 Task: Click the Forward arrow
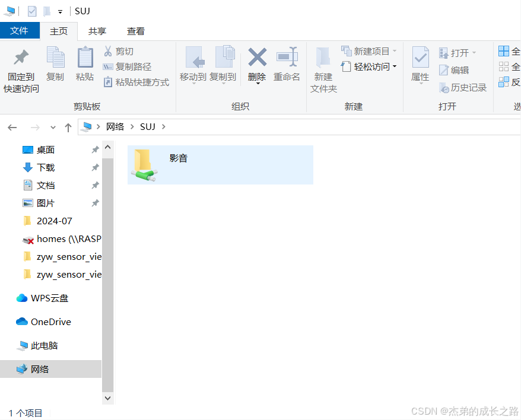(x=35, y=128)
